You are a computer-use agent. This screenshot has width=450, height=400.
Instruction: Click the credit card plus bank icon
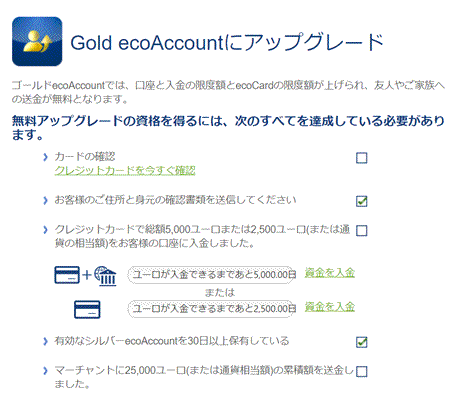pyautogui.click(x=85, y=275)
